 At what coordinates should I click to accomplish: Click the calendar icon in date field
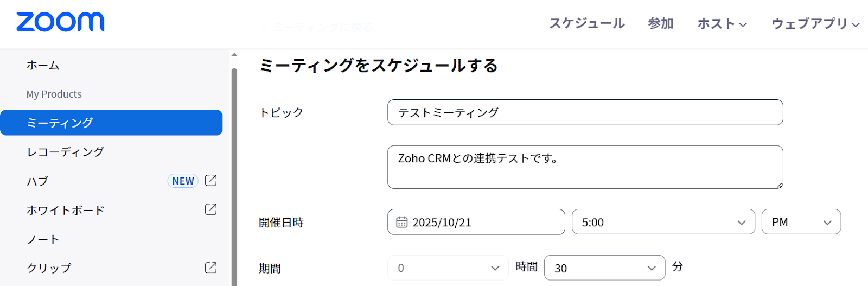[x=401, y=223]
